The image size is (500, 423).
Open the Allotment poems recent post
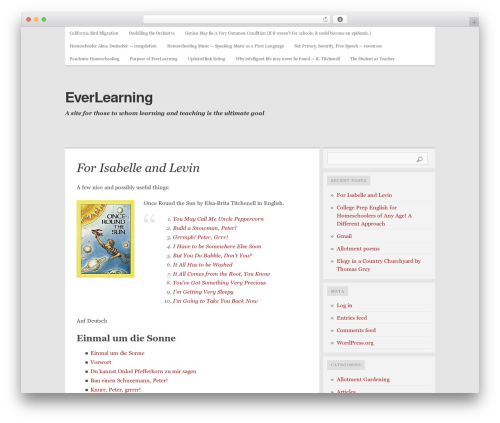click(x=358, y=249)
